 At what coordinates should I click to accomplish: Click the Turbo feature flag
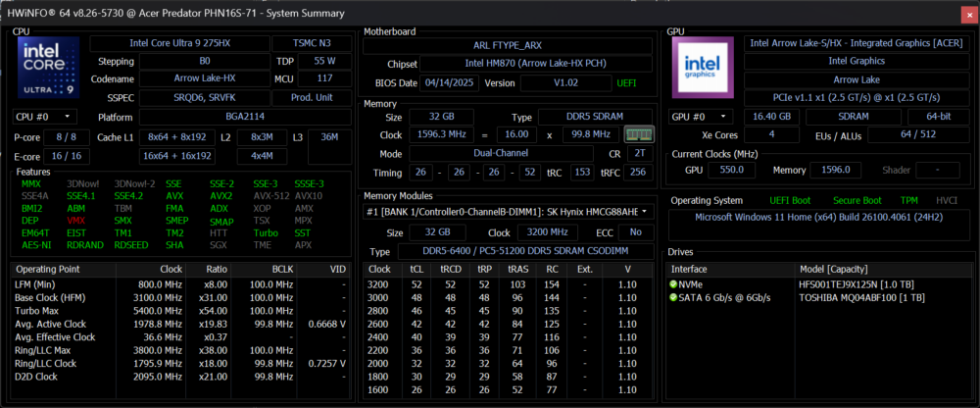pyautogui.click(x=266, y=232)
